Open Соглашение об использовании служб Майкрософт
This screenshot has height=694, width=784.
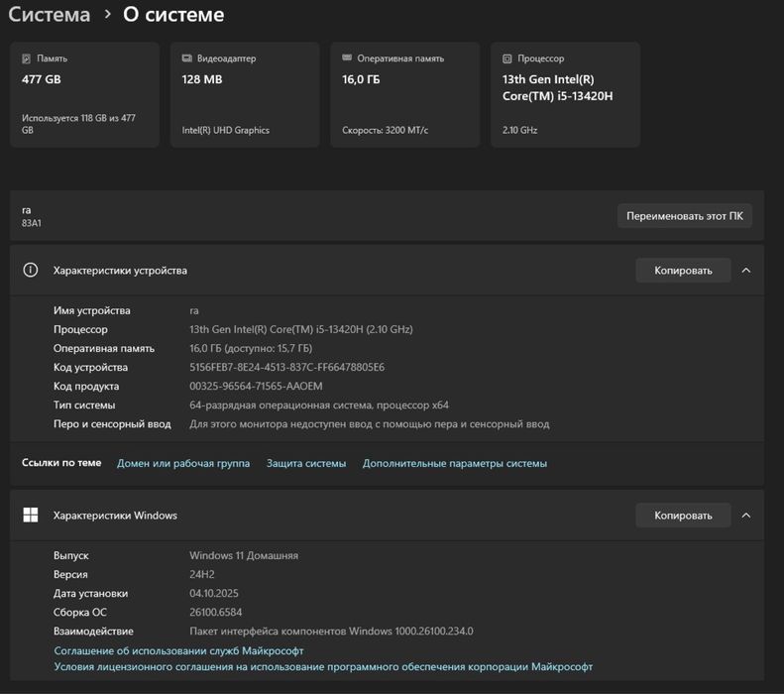(178, 651)
